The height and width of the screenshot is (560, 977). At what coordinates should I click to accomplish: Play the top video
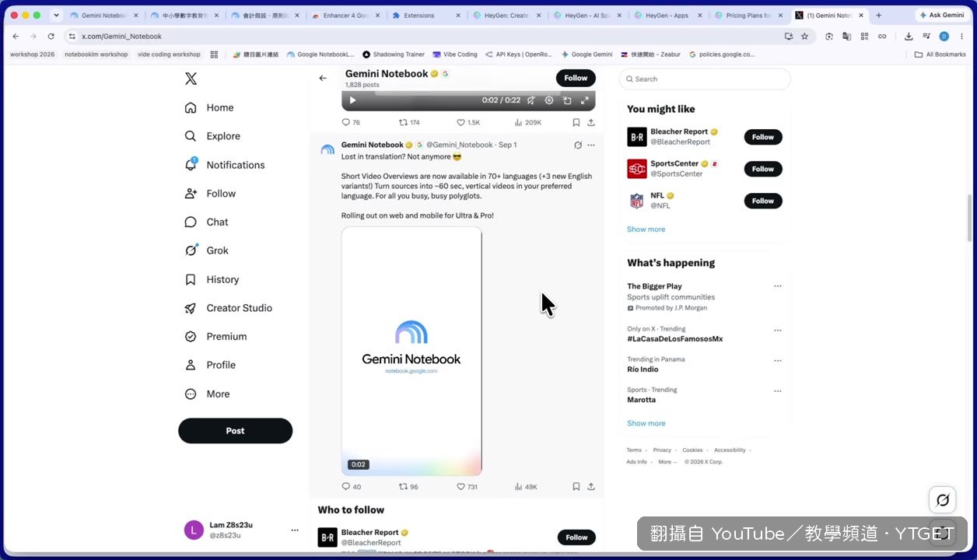click(x=352, y=100)
